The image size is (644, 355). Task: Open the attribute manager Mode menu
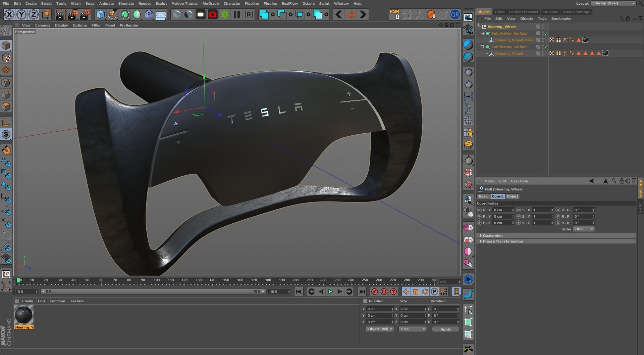tap(489, 181)
